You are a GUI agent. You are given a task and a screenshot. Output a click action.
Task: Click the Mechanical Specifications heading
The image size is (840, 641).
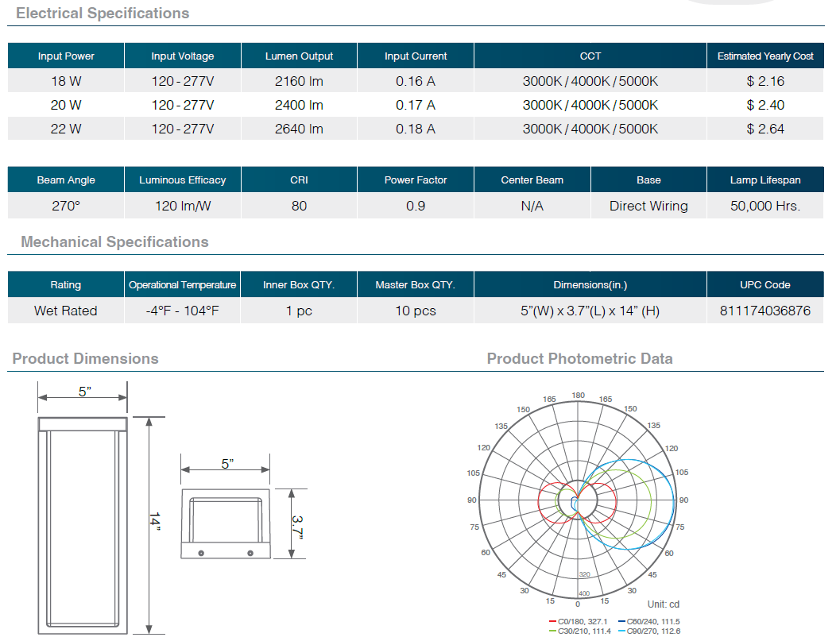pyautogui.click(x=114, y=242)
